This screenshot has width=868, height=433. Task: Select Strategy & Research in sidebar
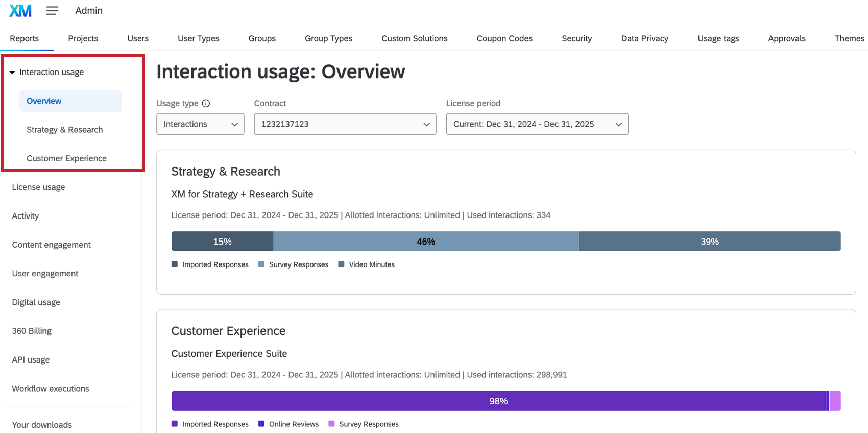tap(64, 130)
